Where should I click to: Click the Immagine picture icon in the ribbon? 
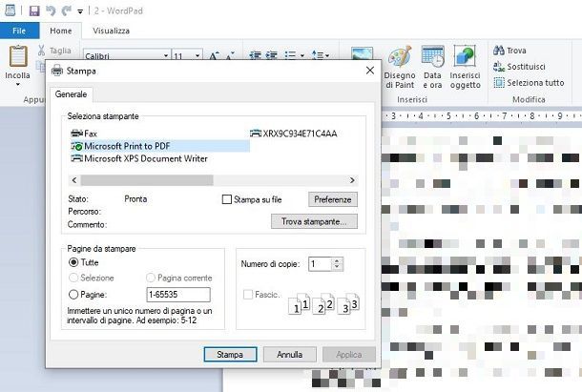[x=362, y=53]
